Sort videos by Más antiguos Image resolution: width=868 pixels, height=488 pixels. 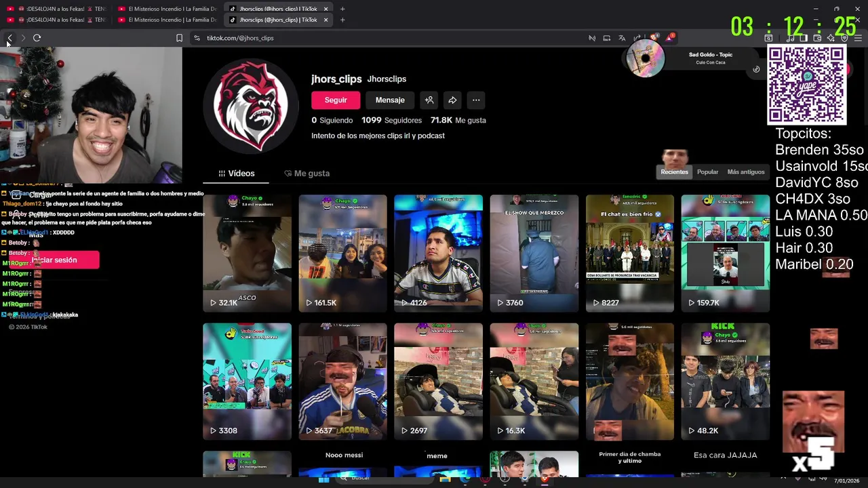[x=746, y=172]
